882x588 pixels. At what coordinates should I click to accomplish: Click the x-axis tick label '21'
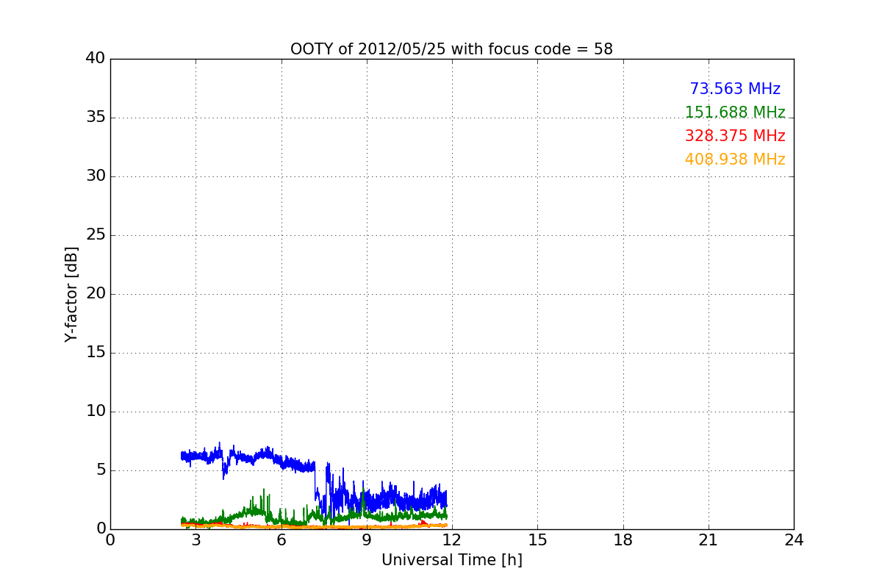tap(709, 539)
